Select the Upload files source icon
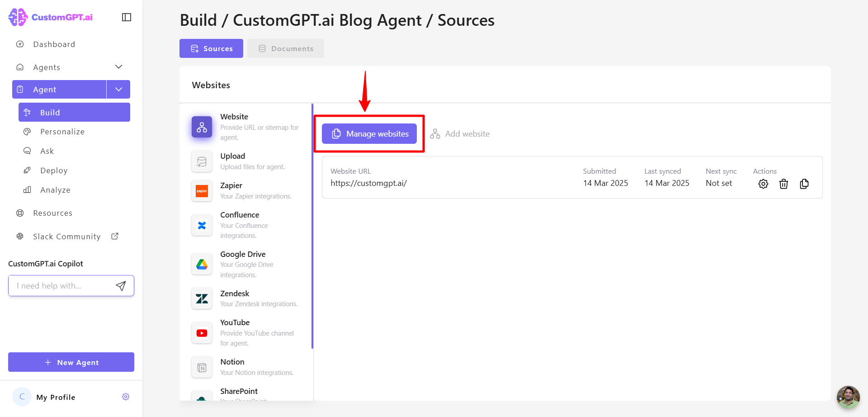The height and width of the screenshot is (417, 868). (202, 161)
